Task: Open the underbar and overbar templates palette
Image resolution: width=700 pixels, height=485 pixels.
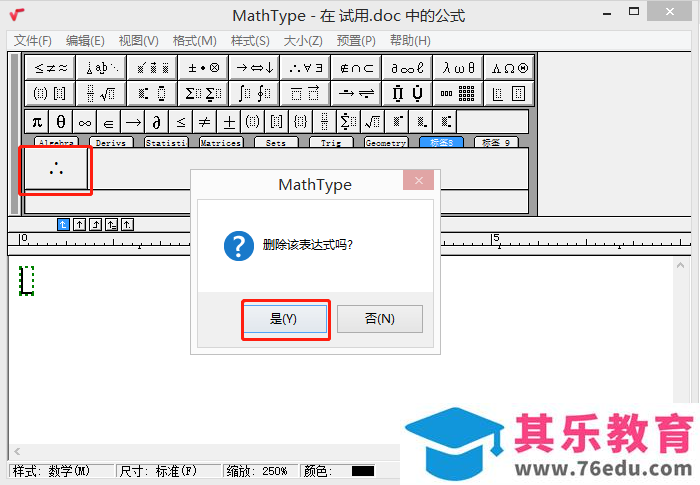Action: pos(305,93)
